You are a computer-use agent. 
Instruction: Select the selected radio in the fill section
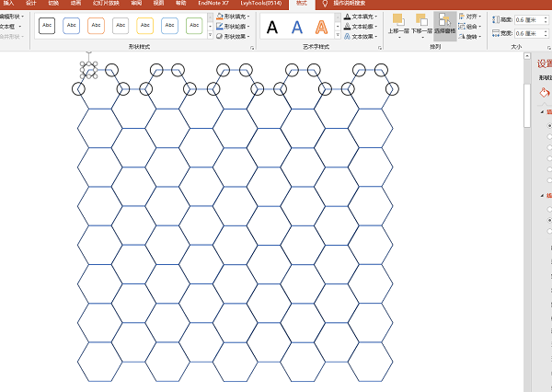[x=549, y=126]
